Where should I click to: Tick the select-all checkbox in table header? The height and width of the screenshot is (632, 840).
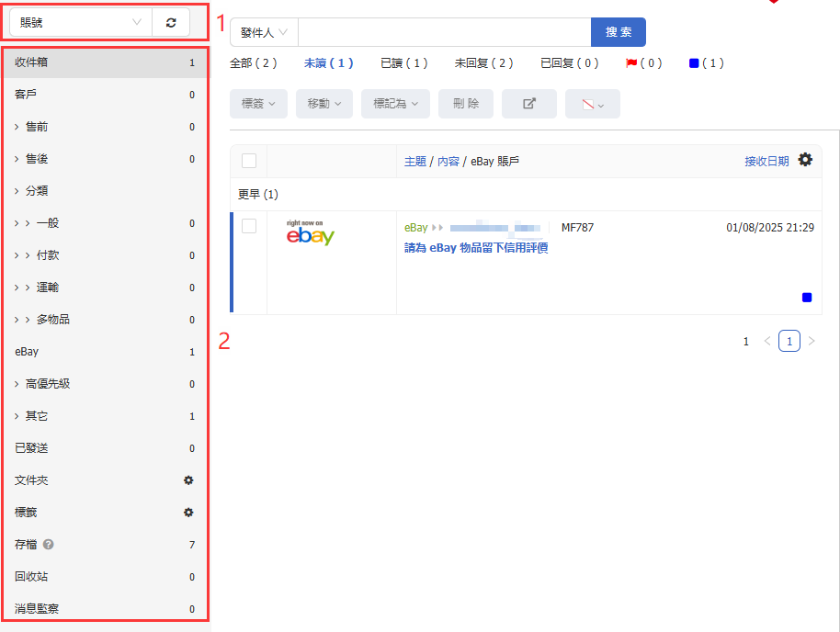tap(249, 161)
